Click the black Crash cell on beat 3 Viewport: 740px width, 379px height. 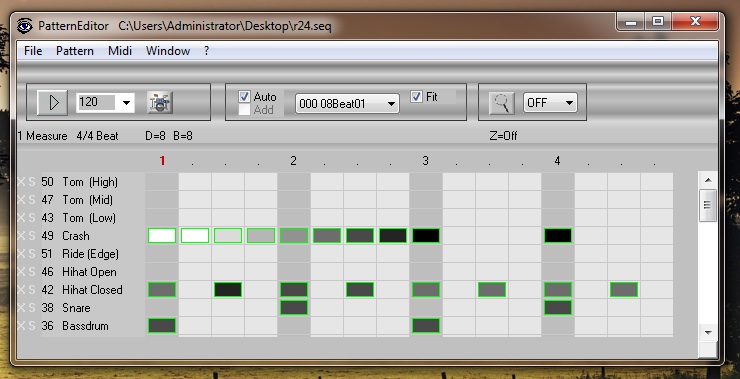(x=426, y=236)
